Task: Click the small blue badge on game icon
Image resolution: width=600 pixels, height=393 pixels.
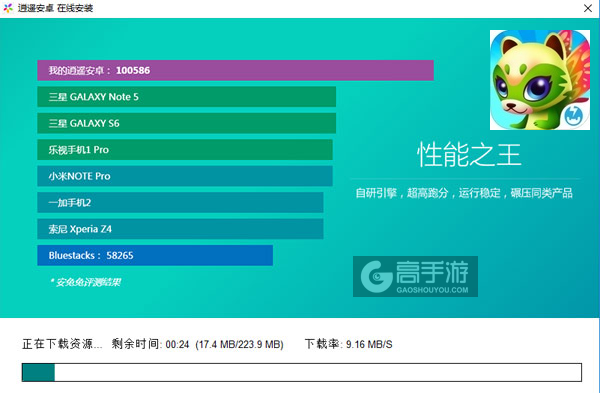Action: 573,115
